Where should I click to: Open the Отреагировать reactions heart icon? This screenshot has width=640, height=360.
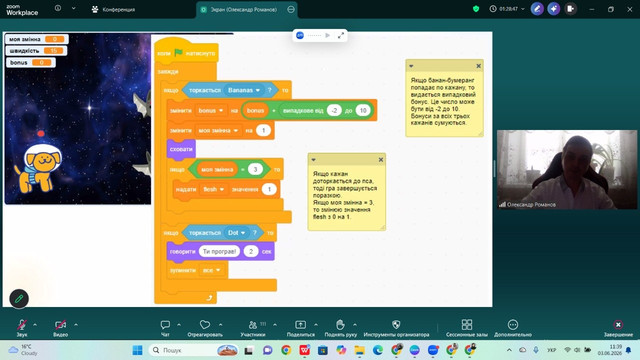(205, 324)
